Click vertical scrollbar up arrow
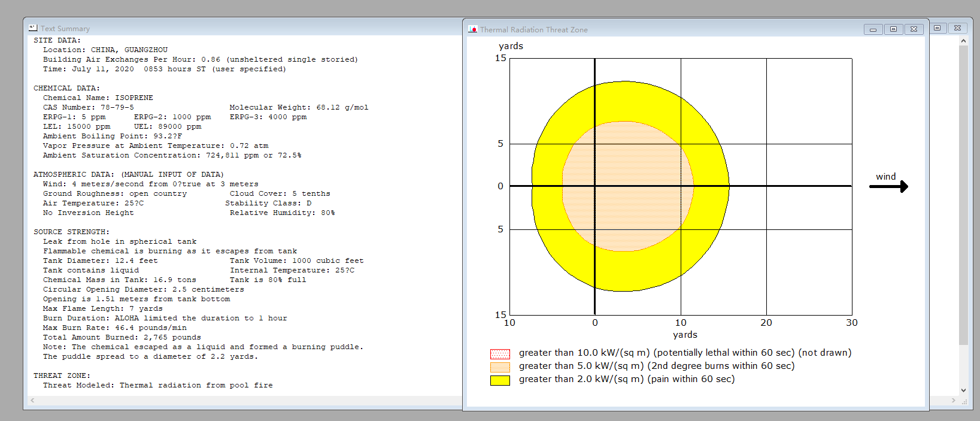 coord(963,41)
